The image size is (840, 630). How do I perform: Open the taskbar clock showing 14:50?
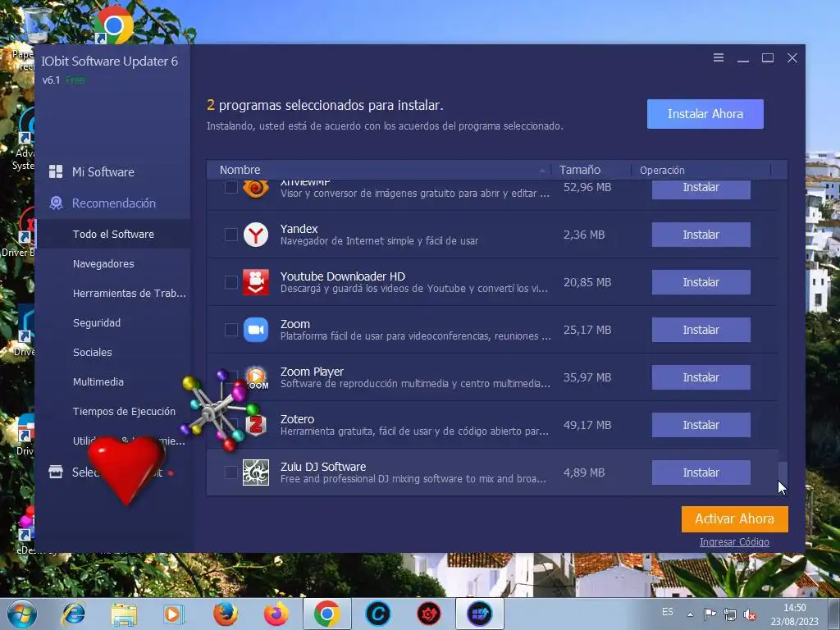click(x=794, y=614)
